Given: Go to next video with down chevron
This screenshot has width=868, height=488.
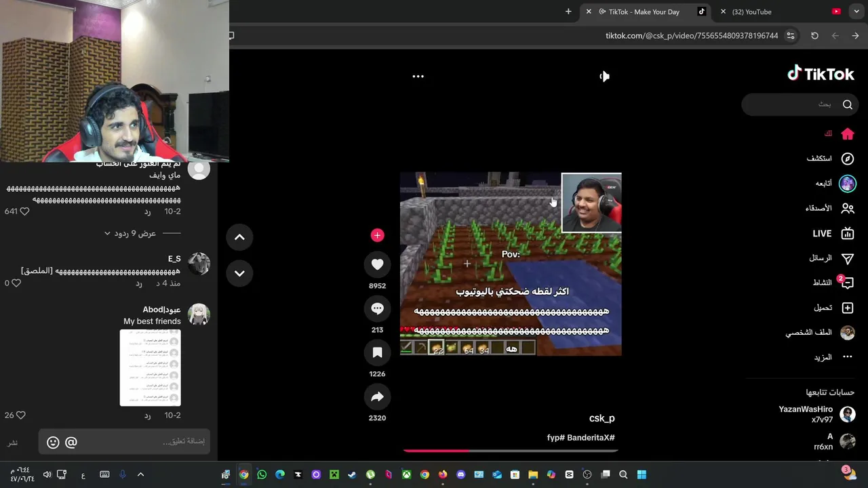Looking at the screenshot, I should (239, 273).
